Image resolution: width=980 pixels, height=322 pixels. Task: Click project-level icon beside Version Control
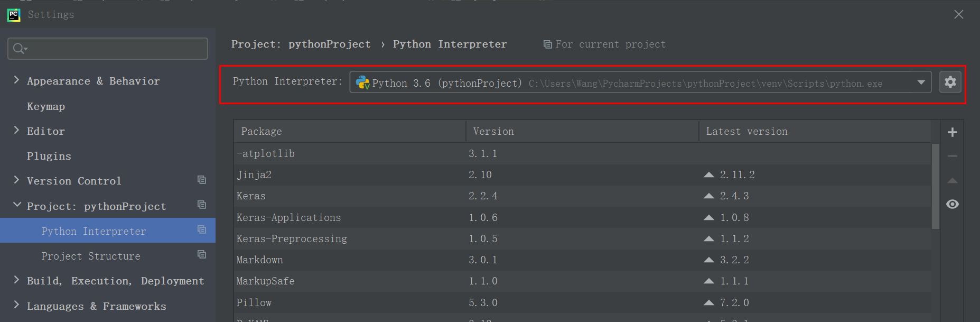coord(202,180)
